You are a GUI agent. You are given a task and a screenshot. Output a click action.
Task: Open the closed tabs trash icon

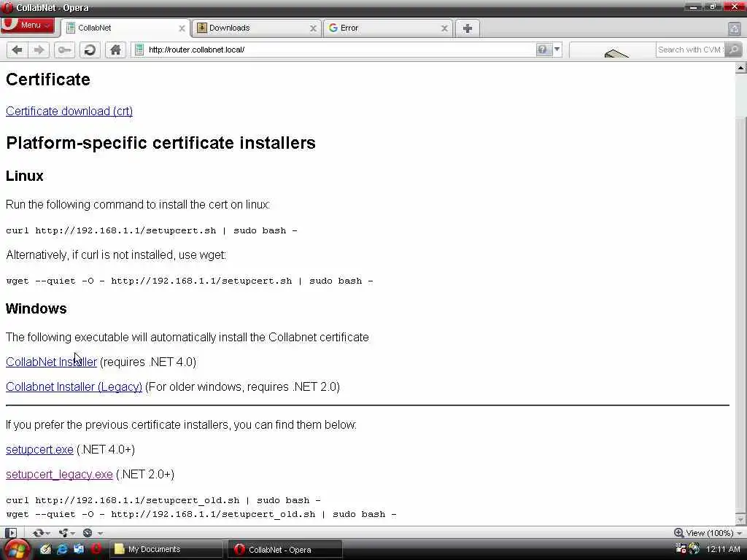pos(734,28)
